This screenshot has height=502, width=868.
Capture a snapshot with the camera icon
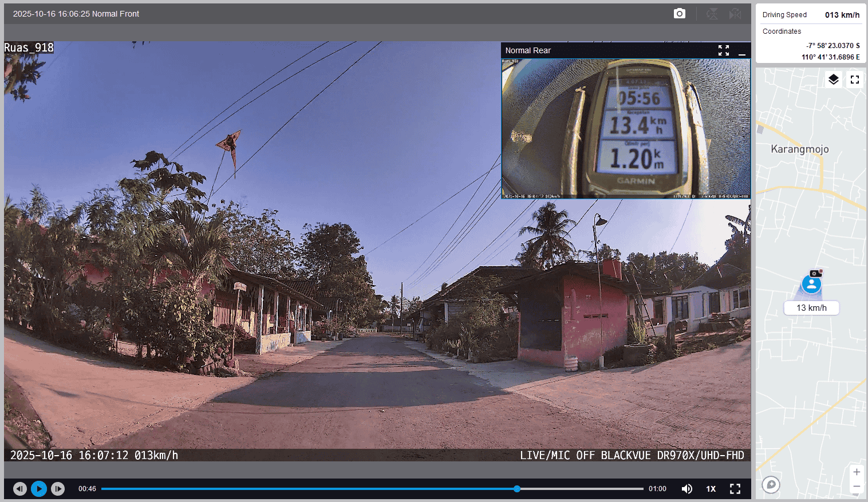[x=679, y=14]
